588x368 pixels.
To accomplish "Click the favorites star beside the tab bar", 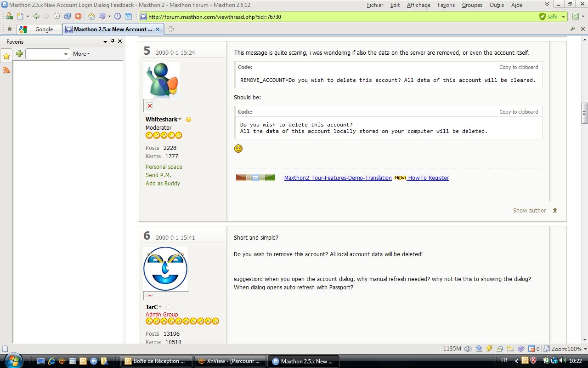I will pos(9,29).
